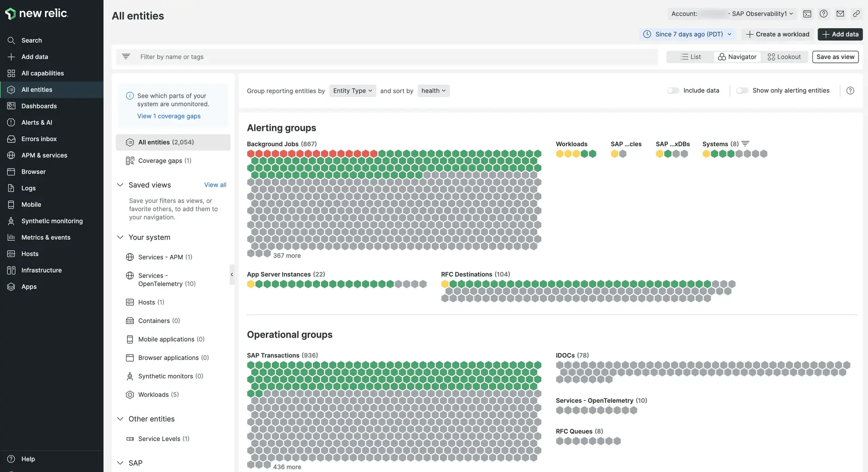Collapse the Your system group
The width and height of the screenshot is (868, 472).
[120, 237]
